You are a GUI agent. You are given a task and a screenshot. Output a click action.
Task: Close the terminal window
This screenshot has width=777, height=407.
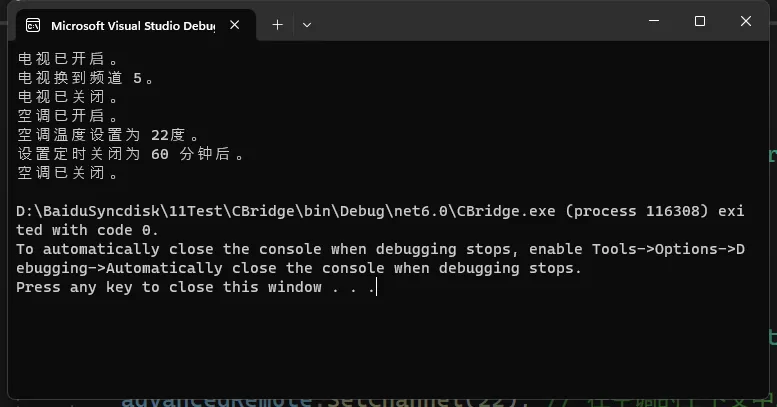point(746,21)
